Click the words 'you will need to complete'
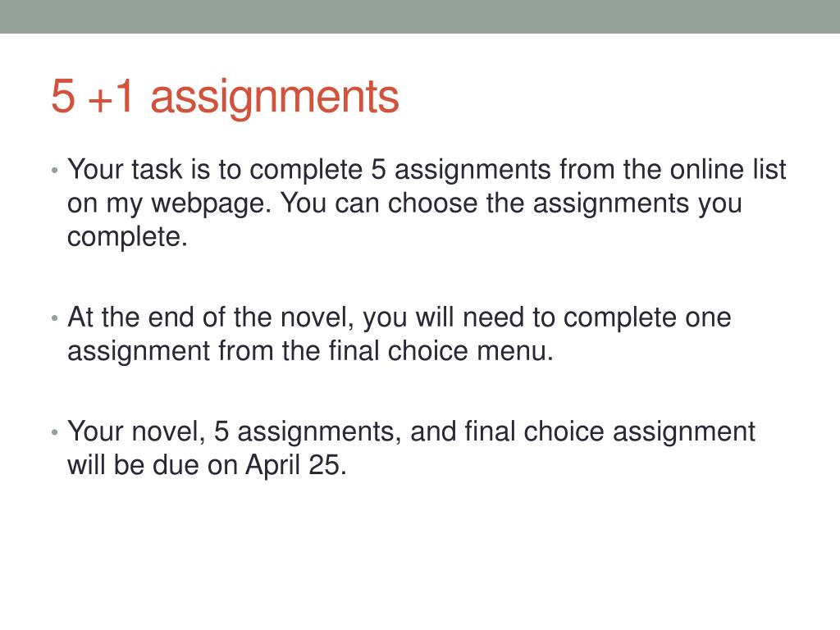840x630 pixels. 547,317
